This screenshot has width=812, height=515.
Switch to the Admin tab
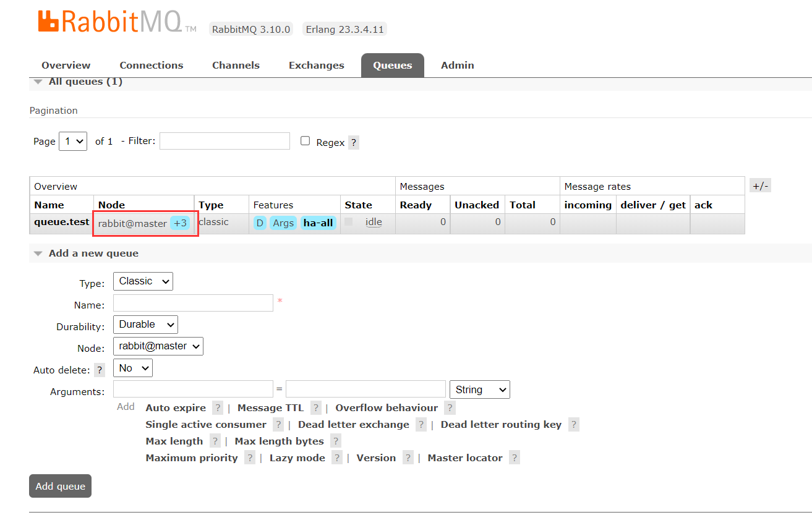458,66
